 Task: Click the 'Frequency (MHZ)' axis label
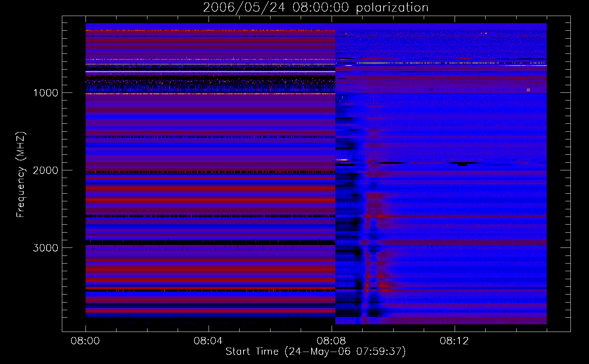(x=20, y=174)
